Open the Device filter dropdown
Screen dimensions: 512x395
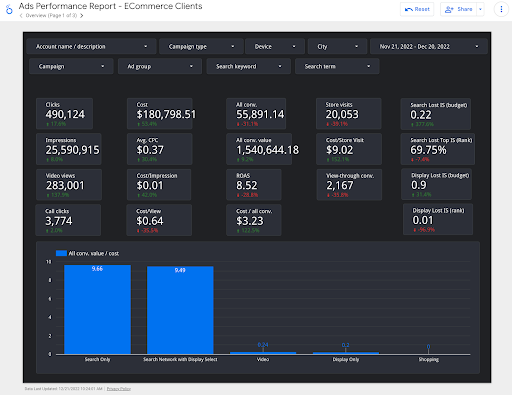point(275,46)
